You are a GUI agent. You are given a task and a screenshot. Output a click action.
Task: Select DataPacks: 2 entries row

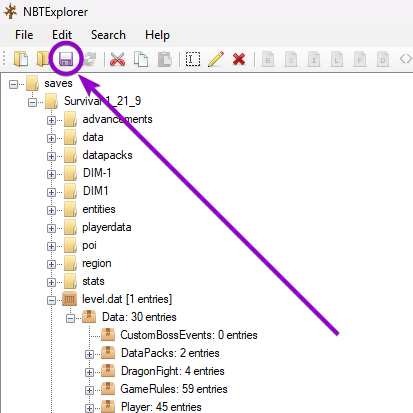pos(170,353)
